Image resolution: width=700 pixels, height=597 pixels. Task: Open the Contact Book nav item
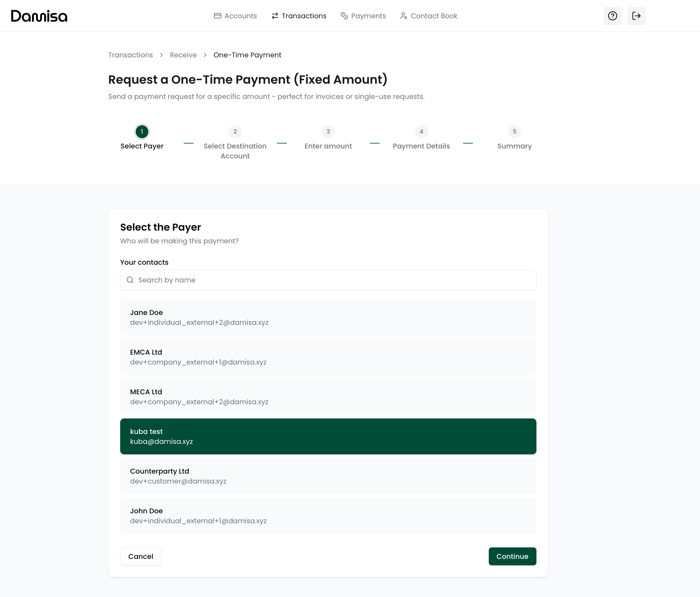429,16
